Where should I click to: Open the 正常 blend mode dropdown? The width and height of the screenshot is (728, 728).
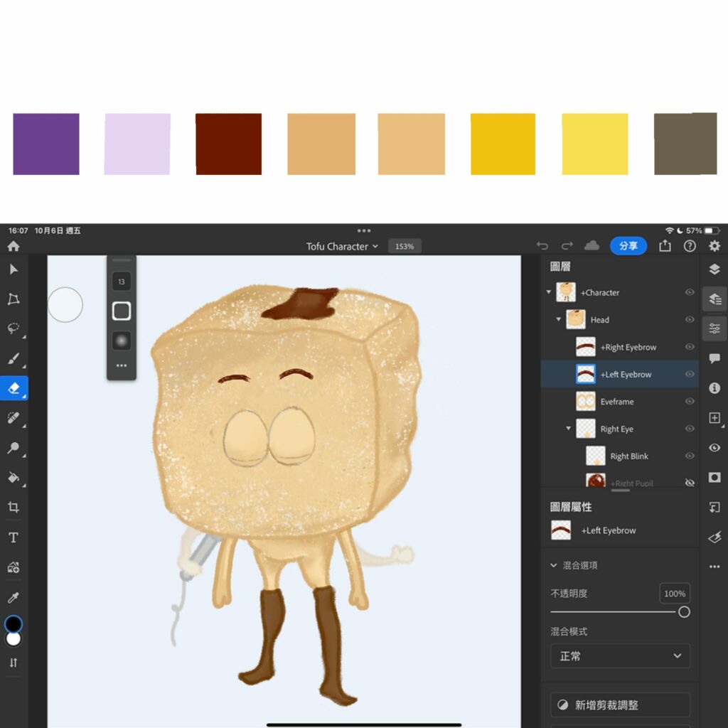coord(620,656)
